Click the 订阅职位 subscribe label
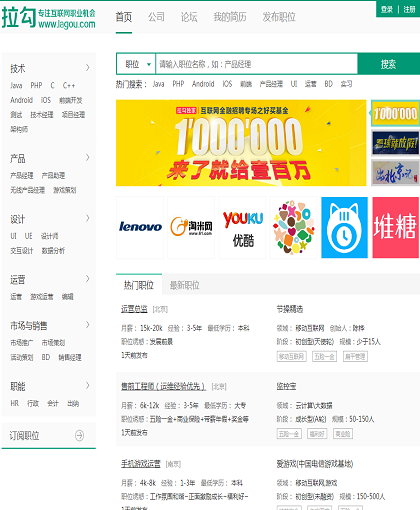Image resolution: width=420 pixels, height=510 pixels. pyautogui.click(x=24, y=435)
